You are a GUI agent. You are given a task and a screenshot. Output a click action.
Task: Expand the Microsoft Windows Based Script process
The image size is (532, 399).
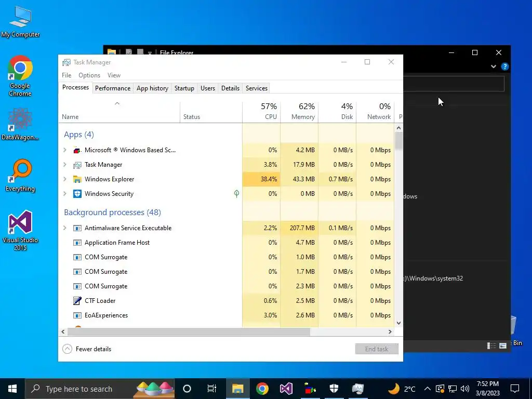[65, 150]
